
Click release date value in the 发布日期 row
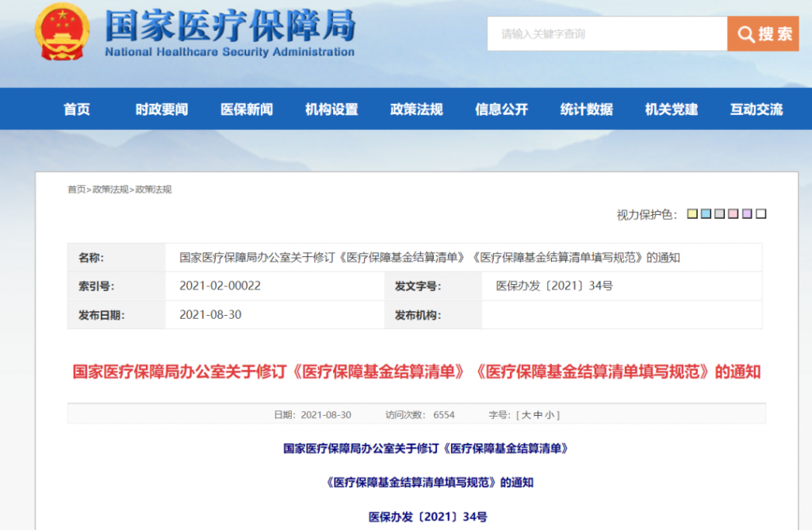[x=210, y=315]
